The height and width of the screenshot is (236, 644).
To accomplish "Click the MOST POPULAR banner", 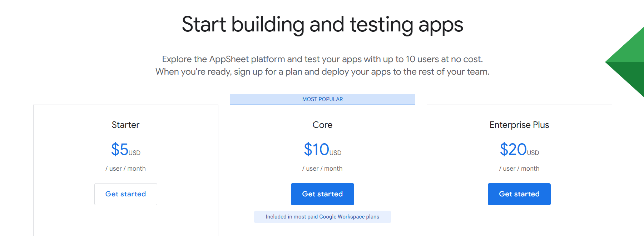I will pyautogui.click(x=322, y=99).
